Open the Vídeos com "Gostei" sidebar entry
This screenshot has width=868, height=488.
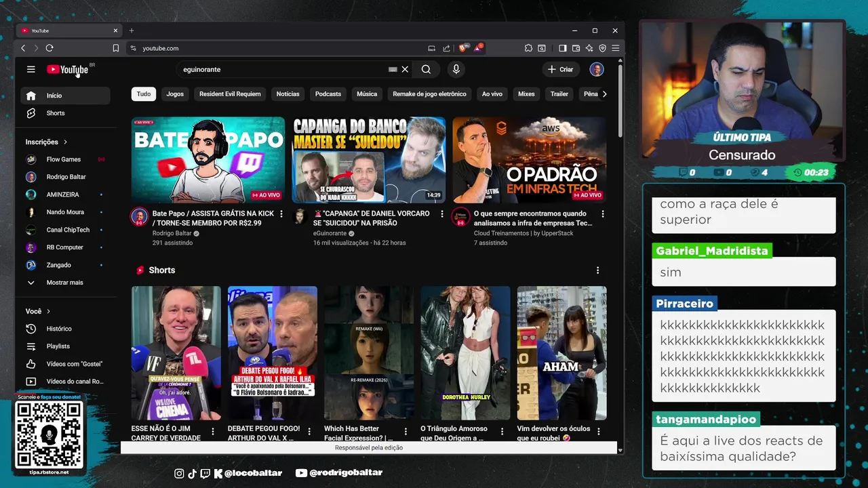[x=65, y=364]
